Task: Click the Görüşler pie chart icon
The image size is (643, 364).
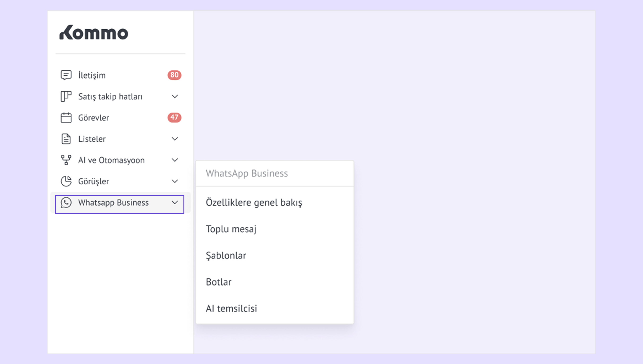Action: tap(66, 181)
